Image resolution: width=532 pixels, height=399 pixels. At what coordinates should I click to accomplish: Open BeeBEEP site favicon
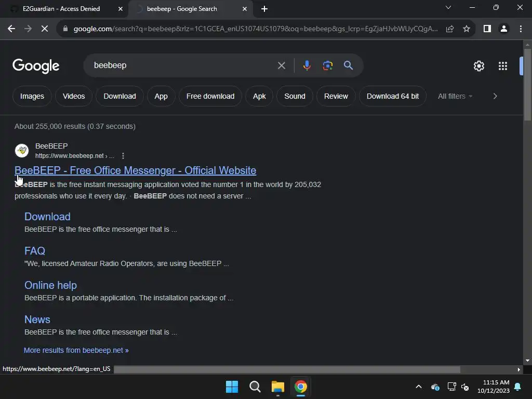(x=22, y=151)
